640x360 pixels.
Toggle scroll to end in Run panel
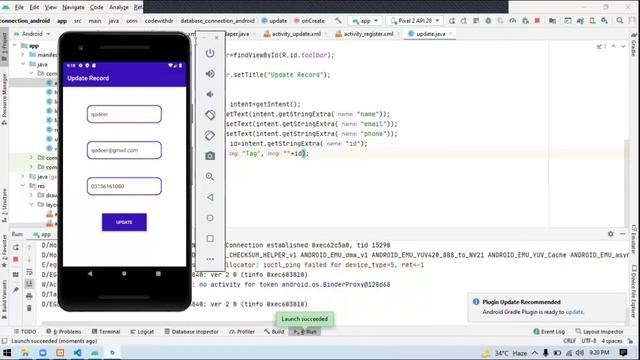click(x=29, y=284)
